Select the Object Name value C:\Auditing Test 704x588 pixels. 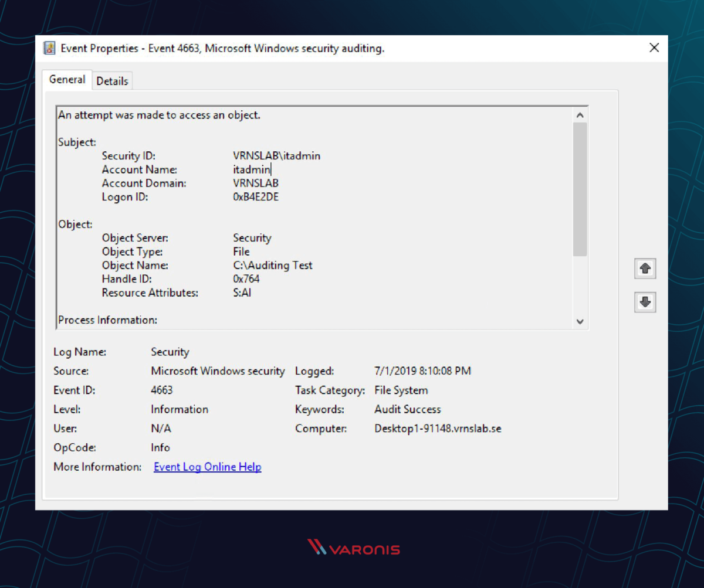coord(273,265)
